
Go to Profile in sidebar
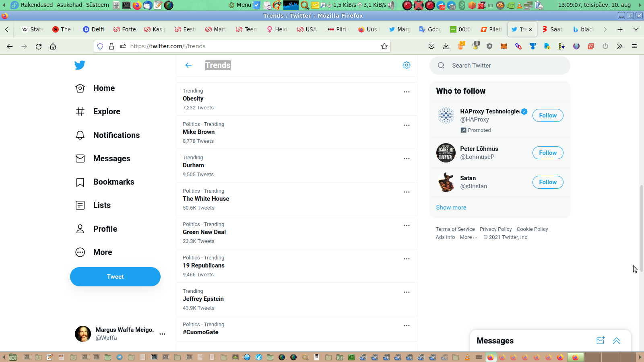pos(97,229)
